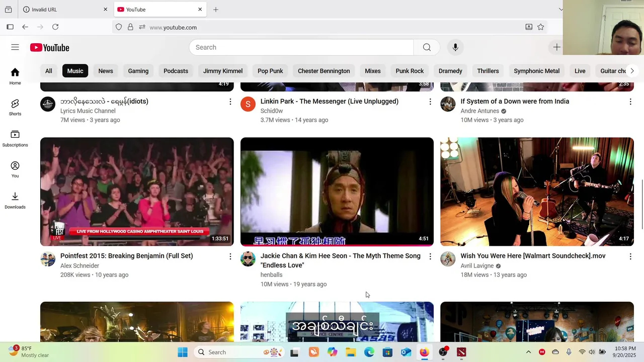Visit the Alex Schneider channel name link

tap(79, 265)
